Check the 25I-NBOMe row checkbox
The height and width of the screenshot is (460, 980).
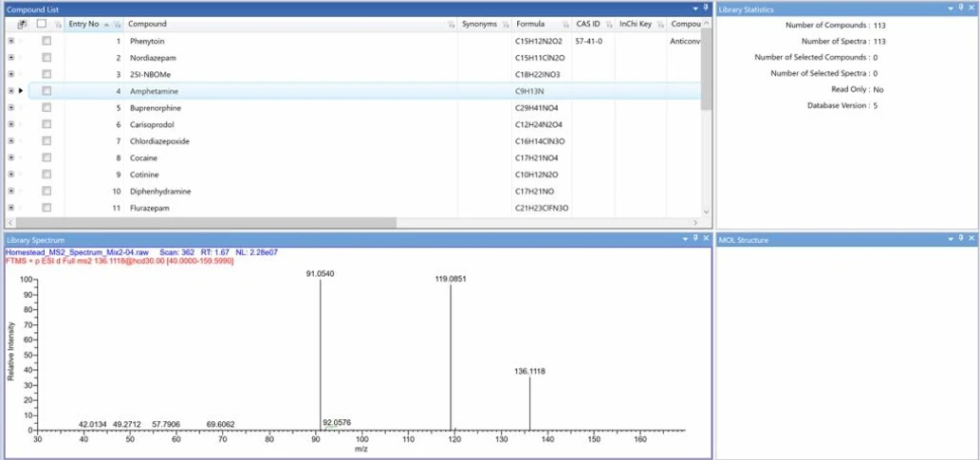point(46,74)
